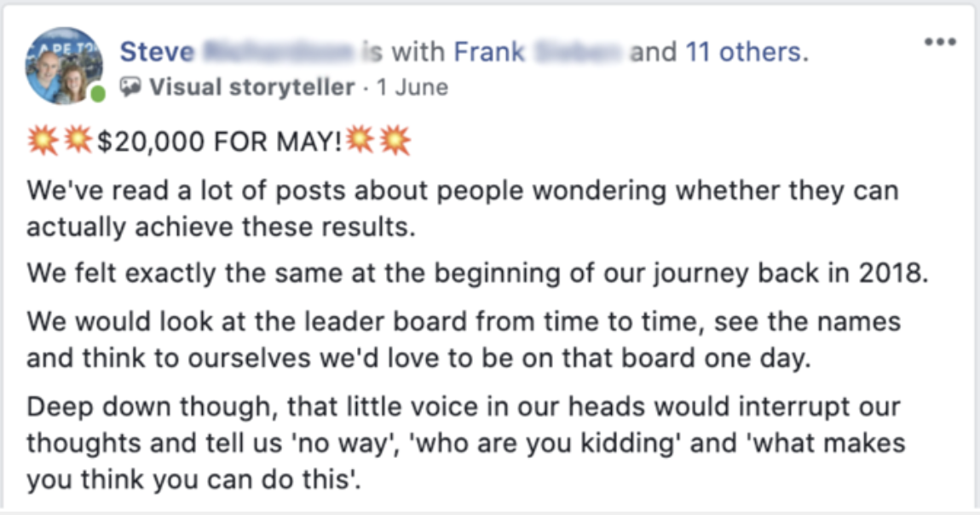Show the 11 others tagged
The height and width of the screenshot is (515, 980).
(x=742, y=52)
